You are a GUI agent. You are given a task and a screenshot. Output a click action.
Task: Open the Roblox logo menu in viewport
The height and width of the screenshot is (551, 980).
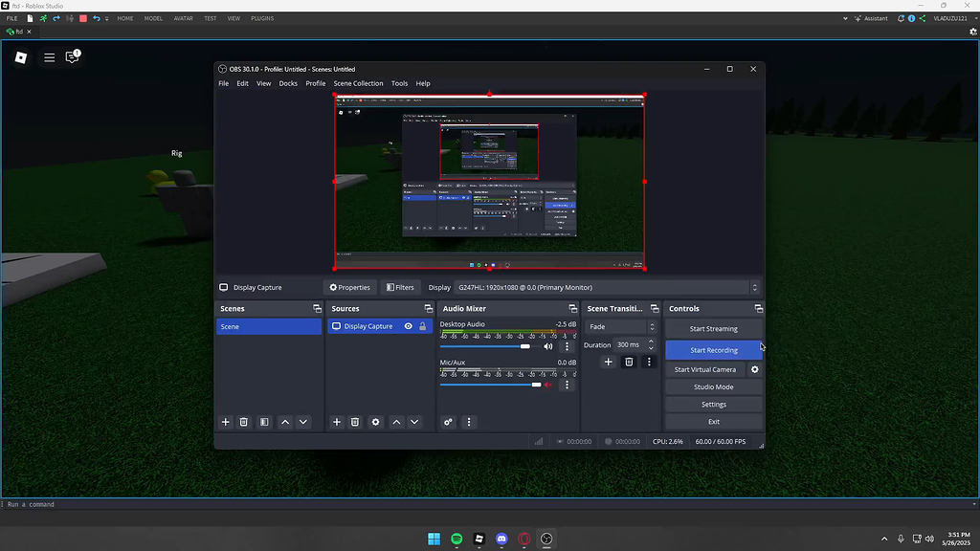[x=21, y=57]
